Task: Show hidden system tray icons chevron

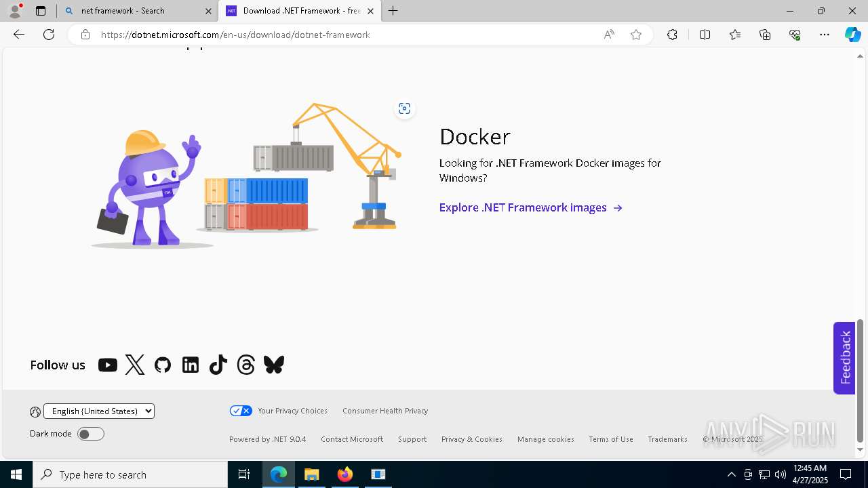Action: coord(731,474)
